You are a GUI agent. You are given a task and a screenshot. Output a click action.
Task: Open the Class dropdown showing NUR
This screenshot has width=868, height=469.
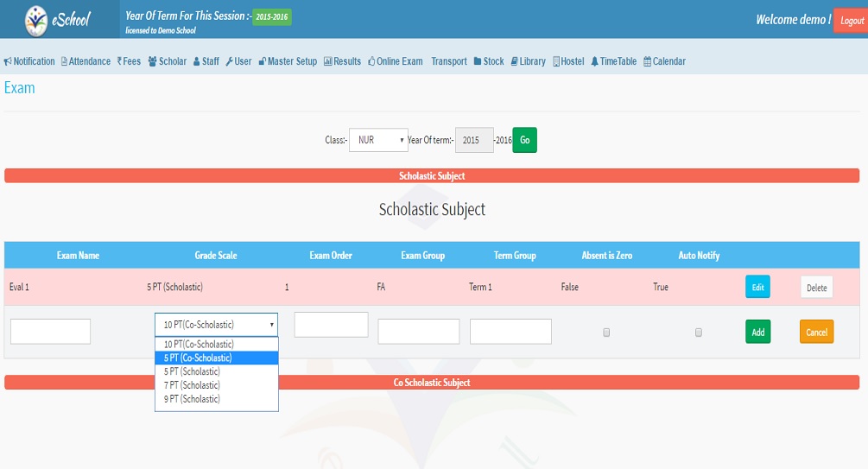click(378, 140)
